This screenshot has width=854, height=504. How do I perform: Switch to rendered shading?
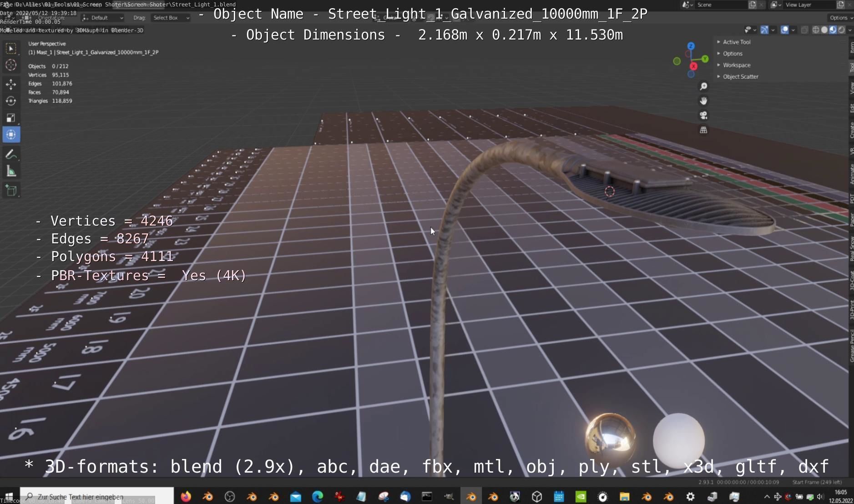point(842,30)
